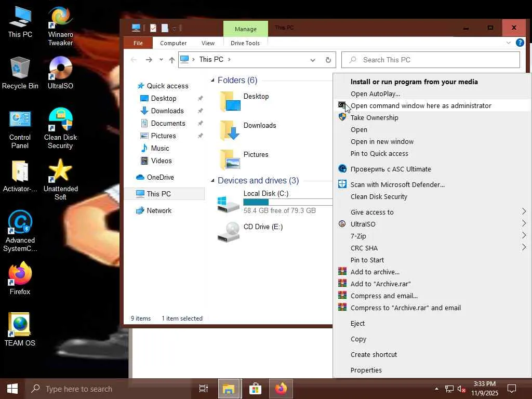Go up one folder level arrow

pyautogui.click(x=172, y=60)
